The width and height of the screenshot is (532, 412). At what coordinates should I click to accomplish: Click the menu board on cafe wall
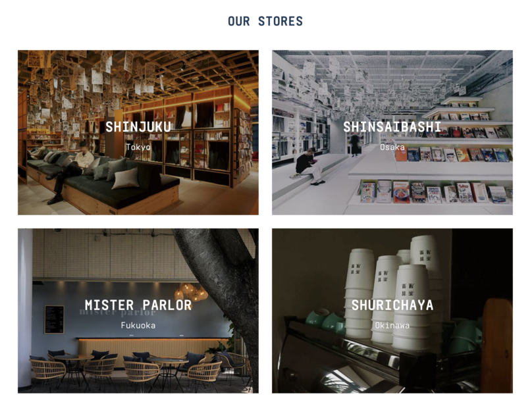54,319
